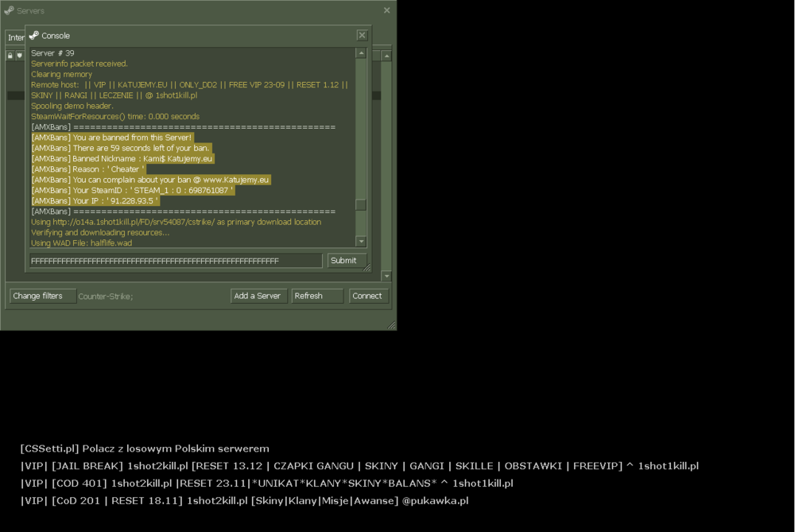Sort servers by VAC shield column icon
This screenshot has width=795, height=532.
20,56
